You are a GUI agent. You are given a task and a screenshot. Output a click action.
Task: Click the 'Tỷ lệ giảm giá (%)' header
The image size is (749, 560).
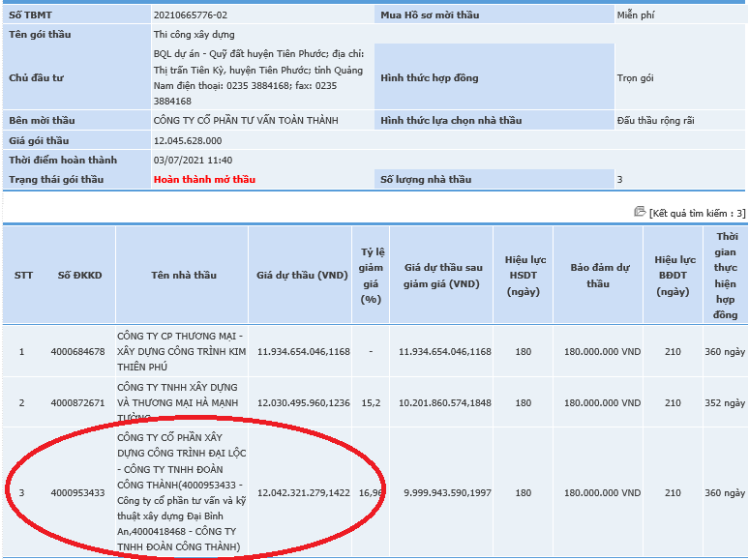[372, 276]
